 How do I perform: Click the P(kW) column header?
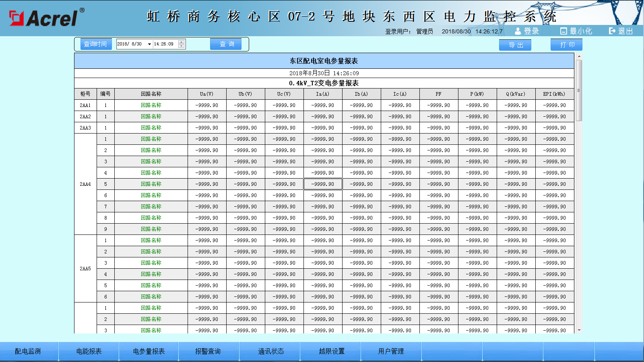[x=477, y=94]
